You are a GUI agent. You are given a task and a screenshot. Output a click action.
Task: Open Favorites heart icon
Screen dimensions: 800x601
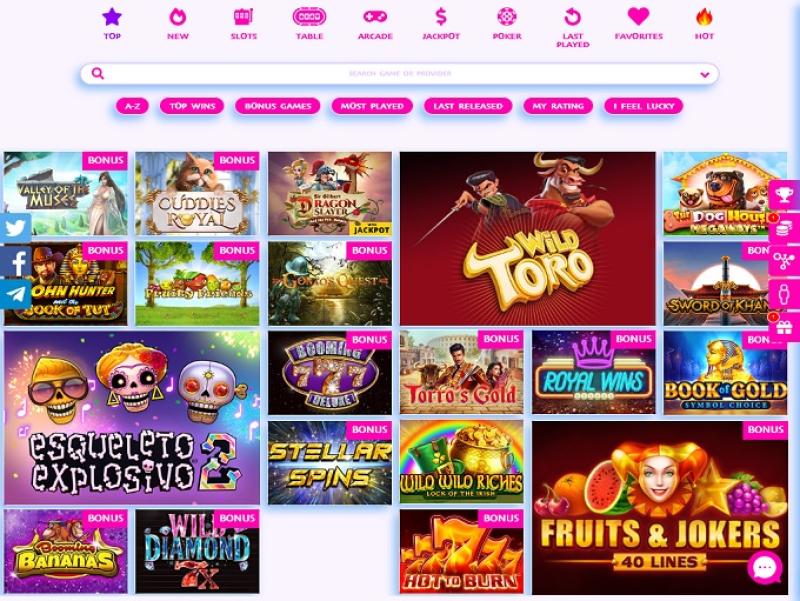[638, 17]
